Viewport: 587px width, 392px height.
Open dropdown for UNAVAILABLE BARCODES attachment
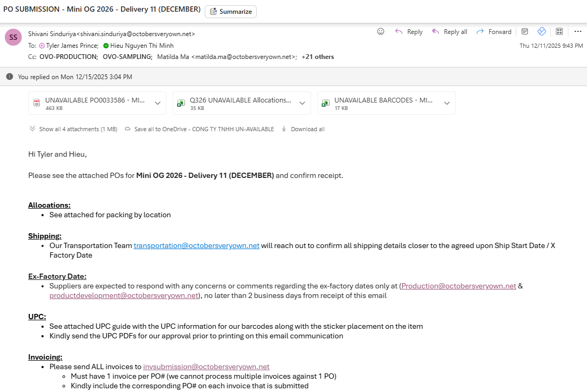(447, 103)
